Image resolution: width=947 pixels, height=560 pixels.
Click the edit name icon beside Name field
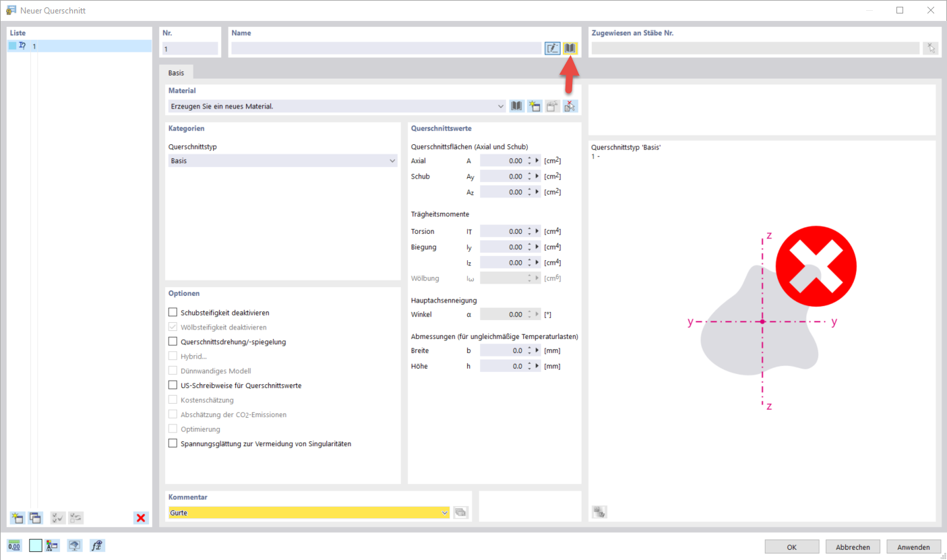tap(553, 48)
